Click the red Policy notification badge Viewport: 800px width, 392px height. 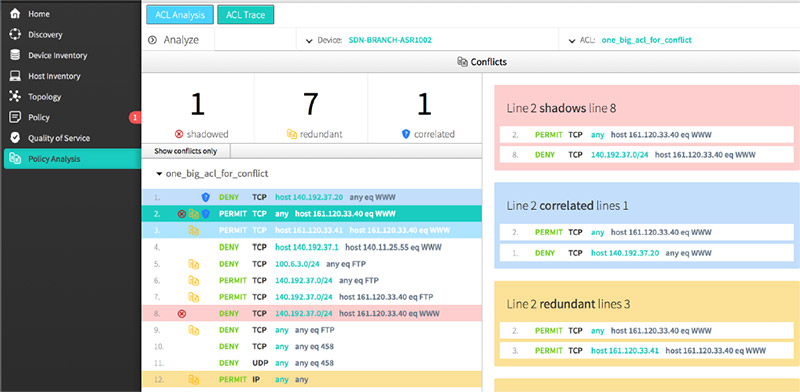coord(135,117)
